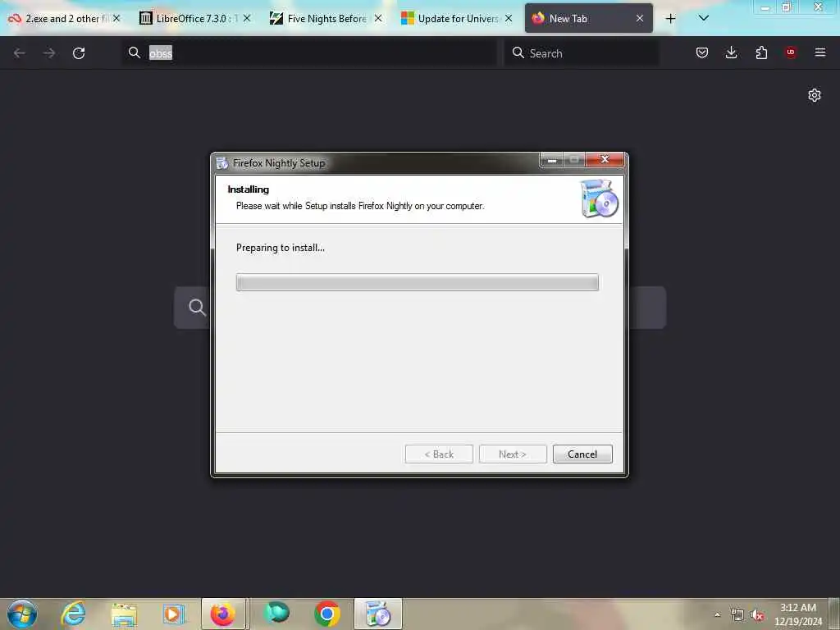This screenshot has height=630, width=840.
Task: Launch Internet Explorer from taskbar
Action: pyautogui.click(x=73, y=614)
